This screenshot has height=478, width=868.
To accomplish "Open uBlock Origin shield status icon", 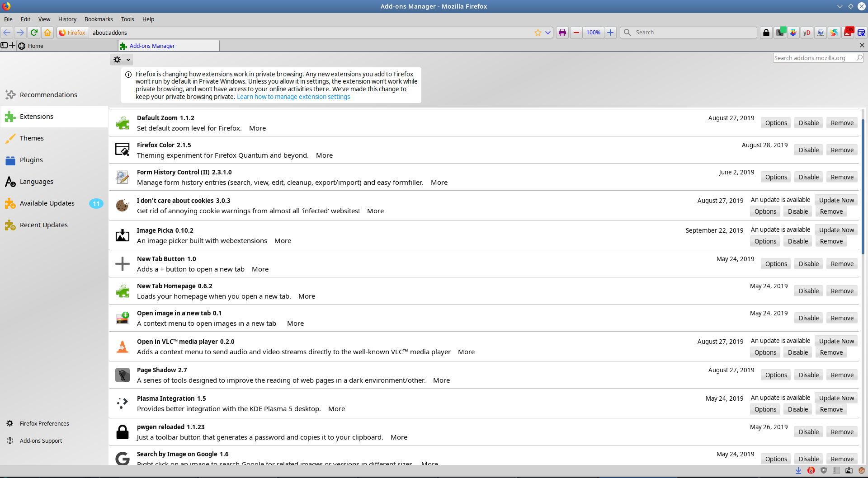I will (x=824, y=470).
